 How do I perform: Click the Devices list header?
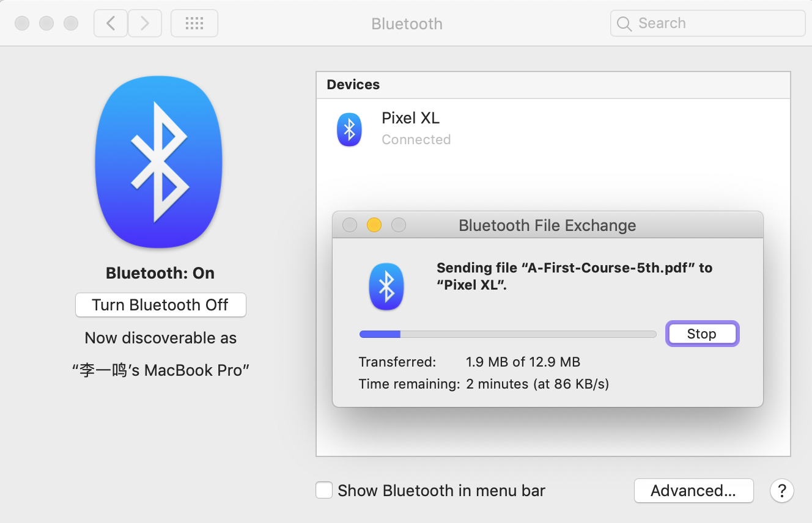[553, 85]
